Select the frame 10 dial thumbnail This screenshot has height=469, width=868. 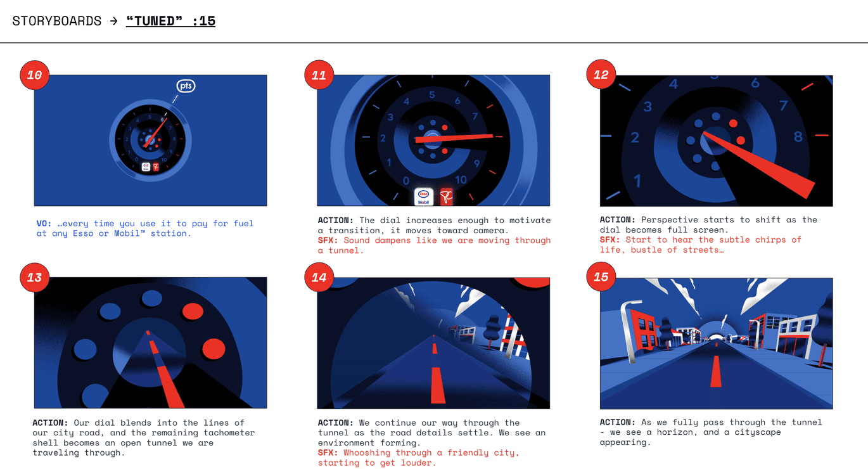[x=150, y=140]
